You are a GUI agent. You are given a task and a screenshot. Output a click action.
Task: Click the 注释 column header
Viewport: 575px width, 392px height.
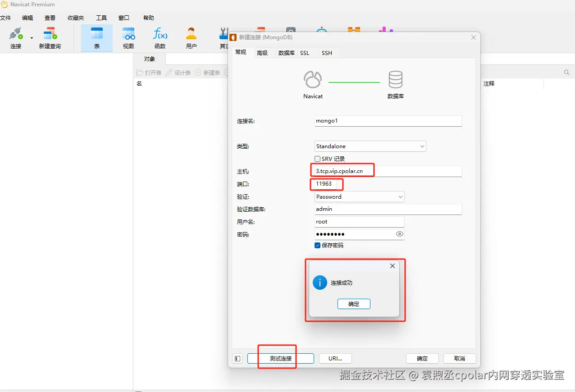click(x=489, y=84)
